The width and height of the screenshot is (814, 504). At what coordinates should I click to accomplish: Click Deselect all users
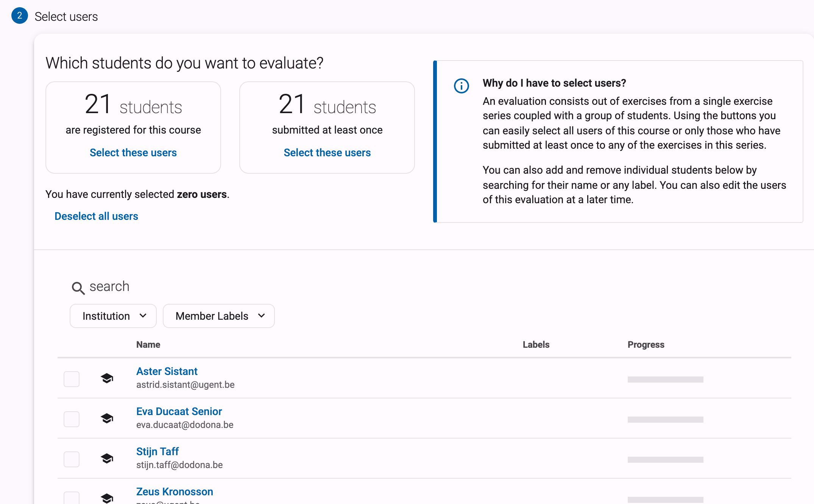click(x=96, y=216)
